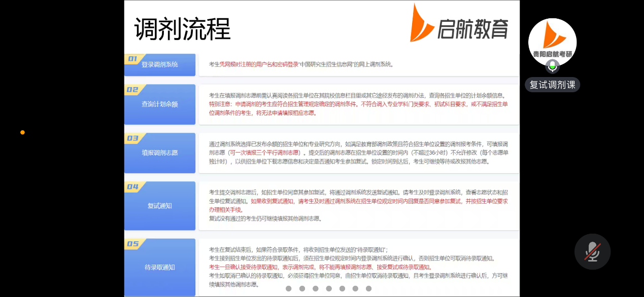
Task: Click the green microphone indicator under the avatar
Action: point(552,66)
